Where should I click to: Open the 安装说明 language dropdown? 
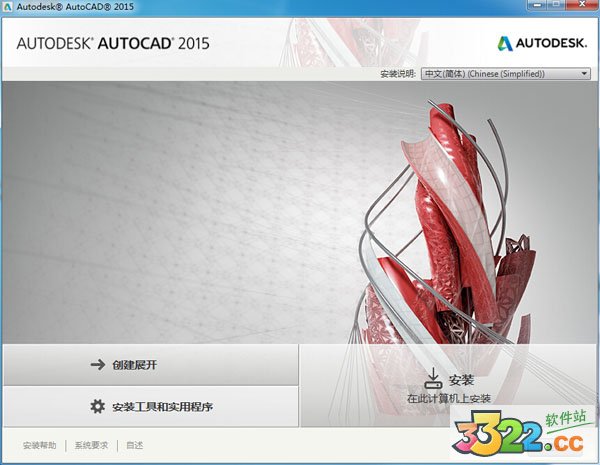pos(505,73)
